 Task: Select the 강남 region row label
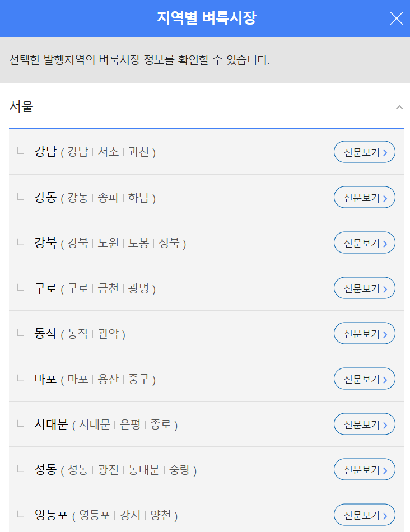click(x=45, y=152)
